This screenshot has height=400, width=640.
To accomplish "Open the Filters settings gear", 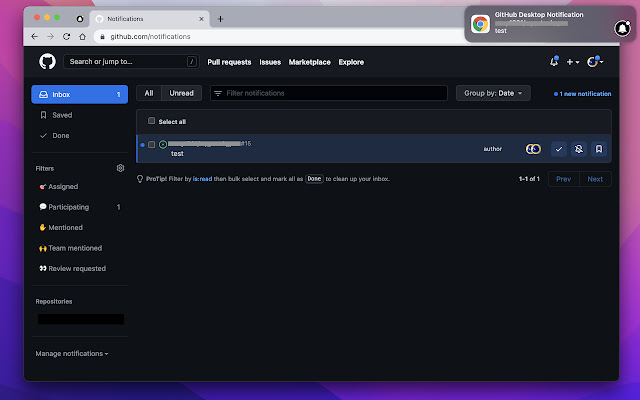I will pyautogui.click(x=120, y=168).
